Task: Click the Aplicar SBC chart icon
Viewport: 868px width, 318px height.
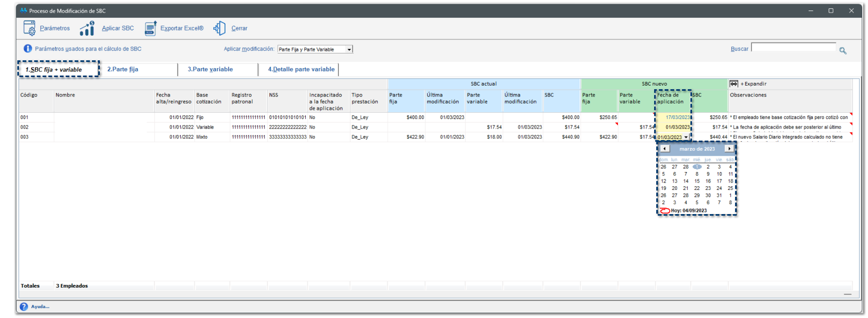Action: [87, 28]
